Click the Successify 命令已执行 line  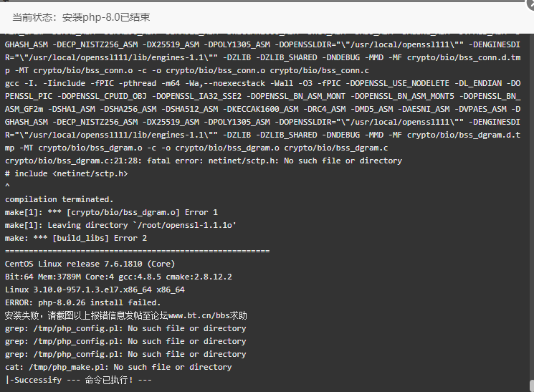tap(78, 380)
